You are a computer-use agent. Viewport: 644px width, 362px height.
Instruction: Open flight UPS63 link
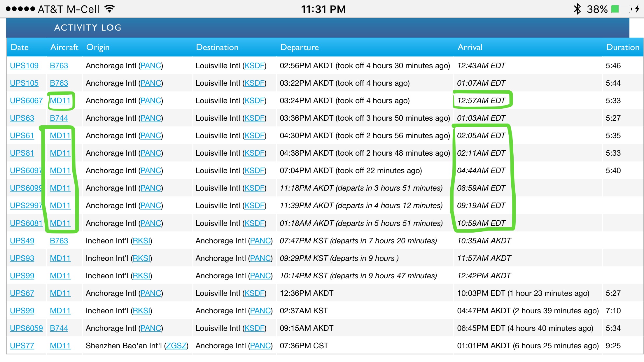(x=22, y=118)
